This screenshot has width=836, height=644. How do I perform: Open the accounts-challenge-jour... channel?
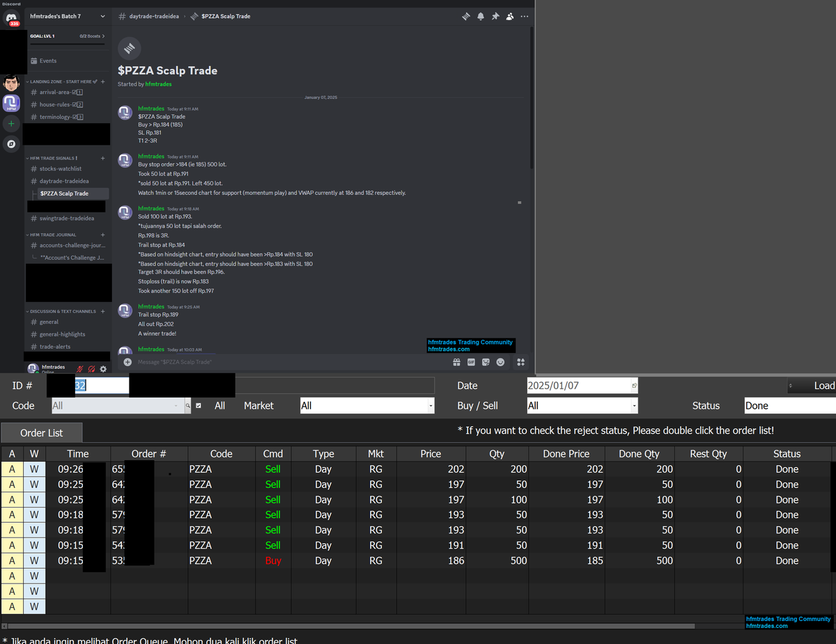click(x=68, y=245)
